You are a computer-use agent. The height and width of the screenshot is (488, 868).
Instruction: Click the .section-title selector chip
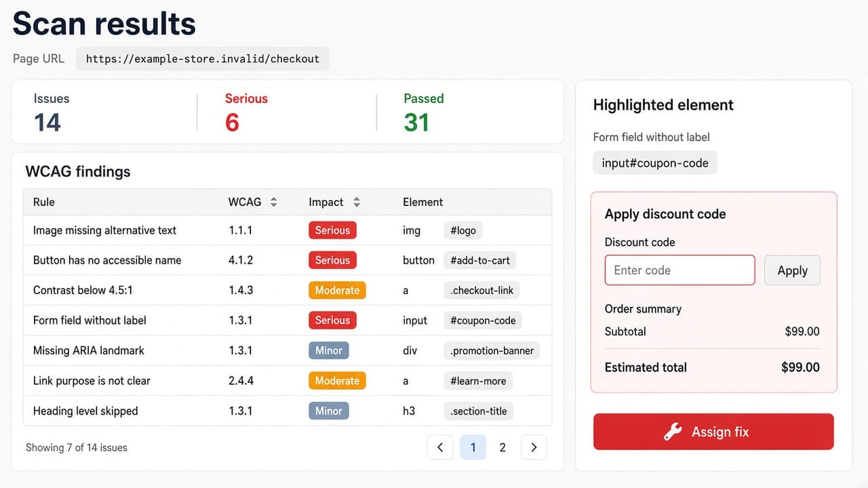pyautogui.click(x=478, y=411)
